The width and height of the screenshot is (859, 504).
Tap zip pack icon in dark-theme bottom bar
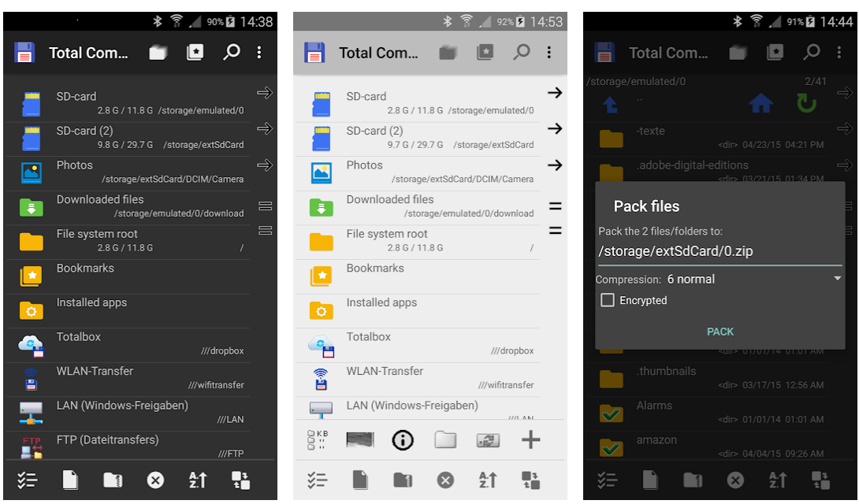tap(113, 480)
